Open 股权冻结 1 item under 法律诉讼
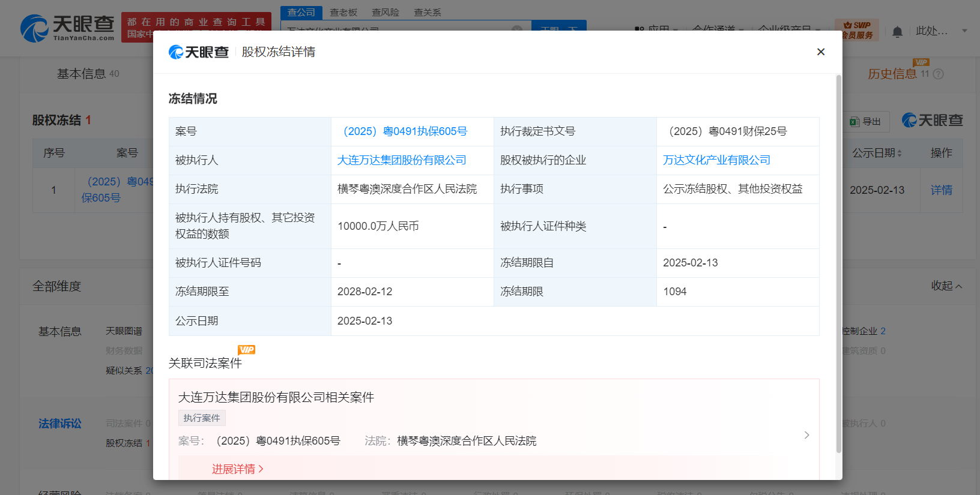The width and height of the screenshot is (980, 495). pos(128,443)
